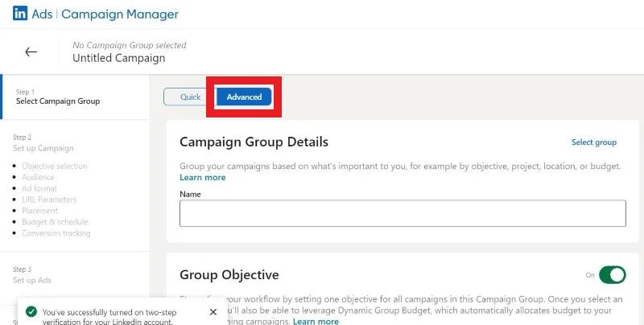Image resolution: width=644 pixels, height=325 pixels.
Task: Focus the campaign group Name field
Action: tap(402, 213)
